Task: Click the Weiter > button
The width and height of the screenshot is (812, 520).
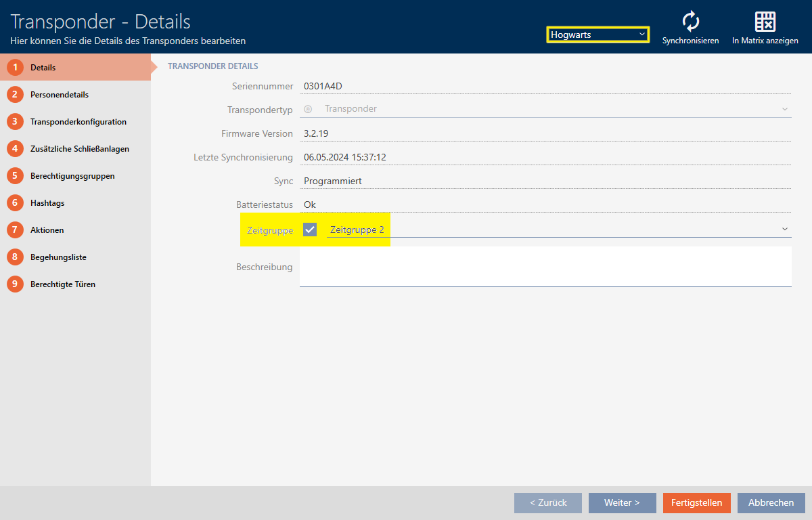Action: point(622,503)
